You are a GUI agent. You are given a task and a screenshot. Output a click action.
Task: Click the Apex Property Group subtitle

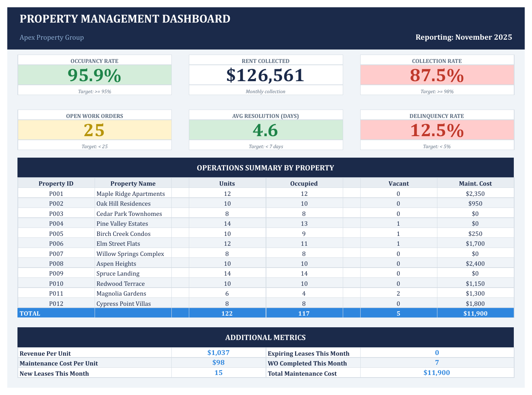pyautogui.click(x=52, y=37)
